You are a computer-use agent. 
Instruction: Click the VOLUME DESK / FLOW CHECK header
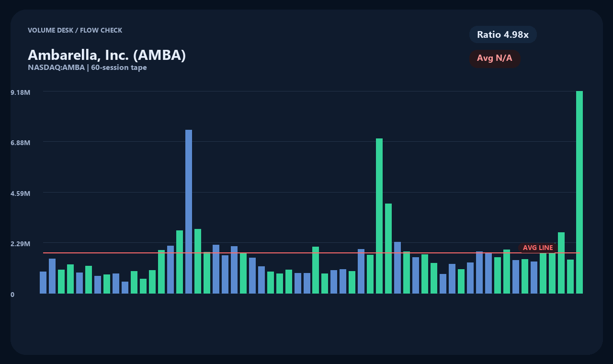click(x=75, y=30)
